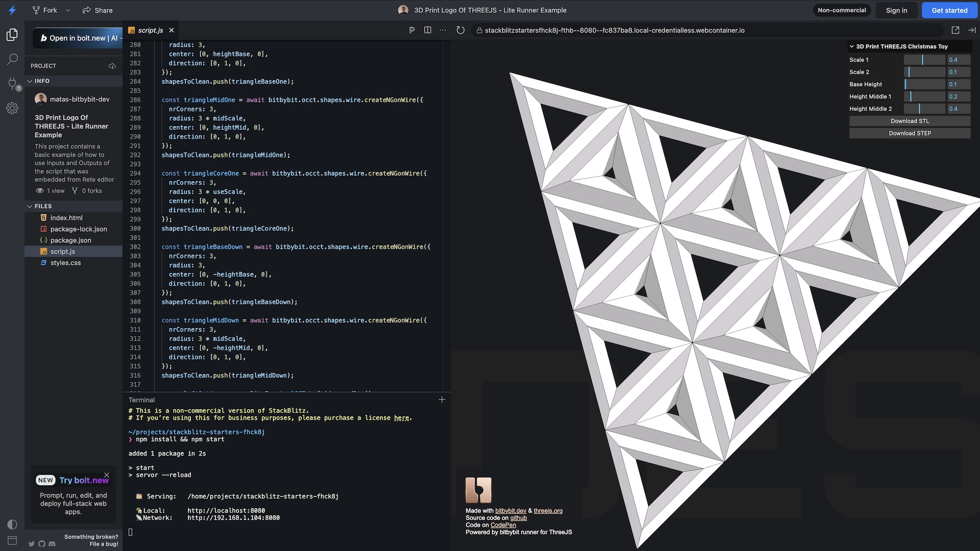Click Download STEP button
Image resolution: width=980 pixels, height=551 pixels.
point(910,133)
